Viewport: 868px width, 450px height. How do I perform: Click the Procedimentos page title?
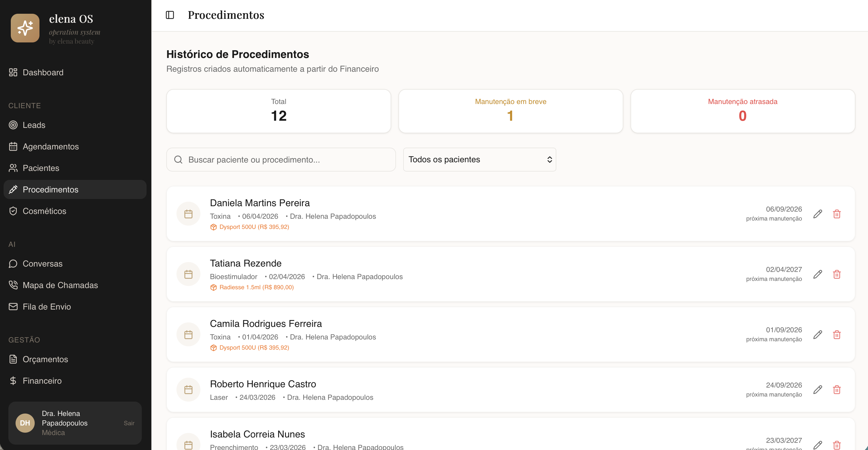point(226,15)
